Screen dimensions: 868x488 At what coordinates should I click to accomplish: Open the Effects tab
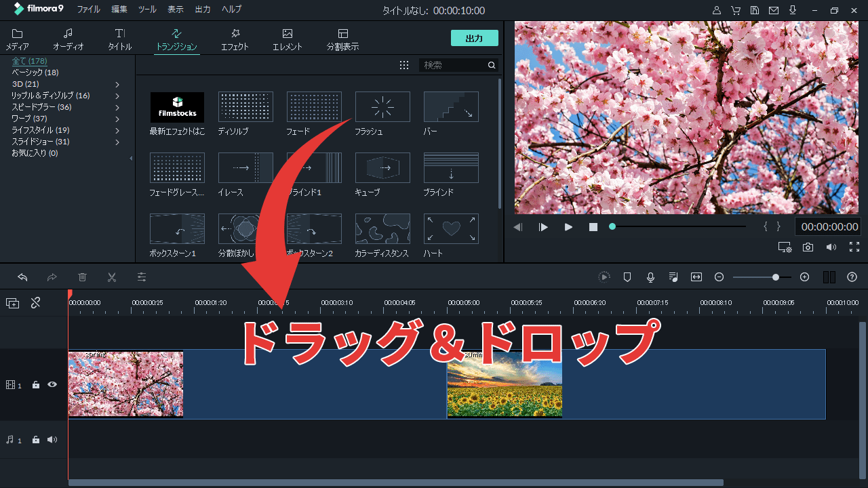pos(235,40)
